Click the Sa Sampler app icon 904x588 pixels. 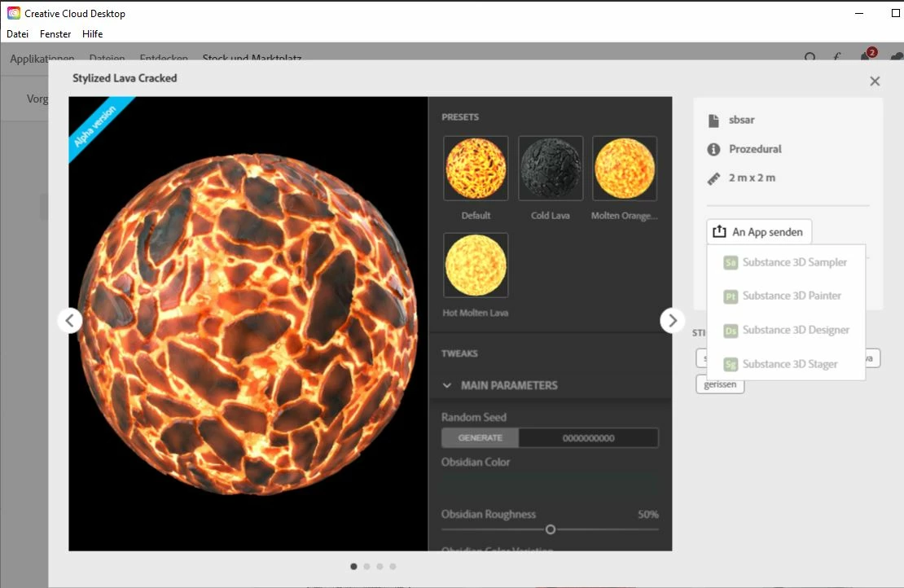pyautogui.click(x=731, y=263)
